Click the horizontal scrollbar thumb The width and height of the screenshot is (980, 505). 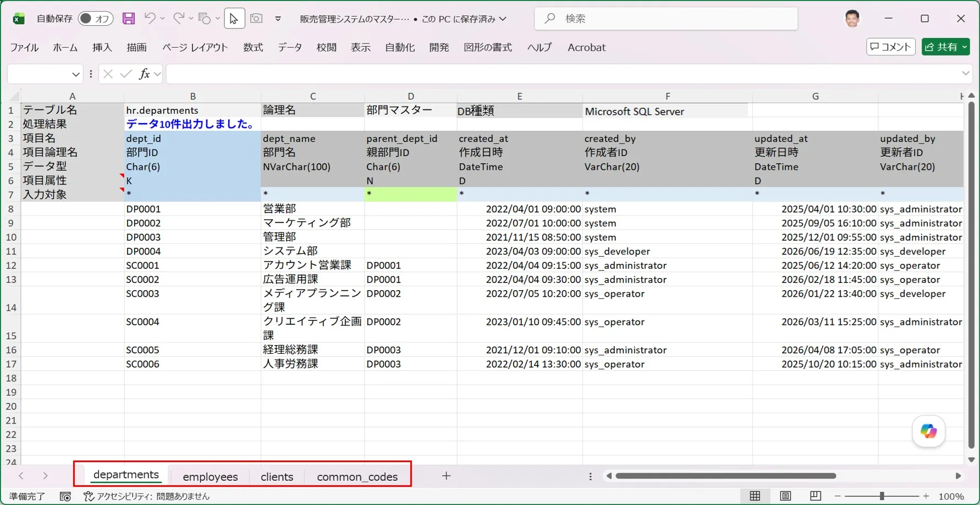[x=726, y=476]
